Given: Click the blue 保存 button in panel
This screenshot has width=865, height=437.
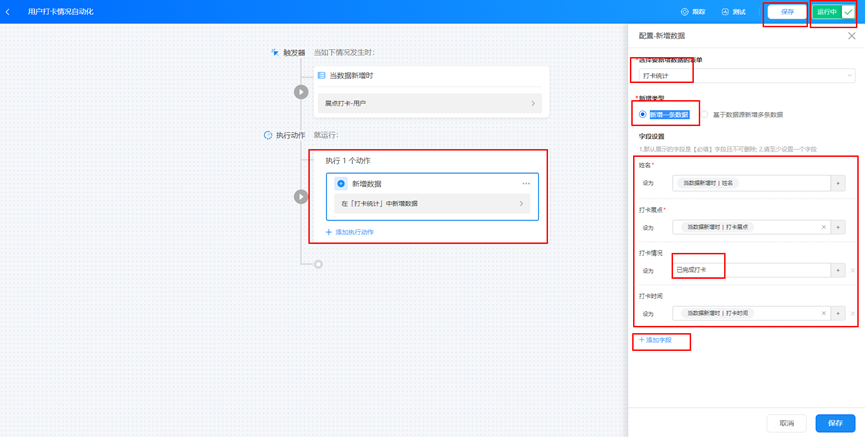Looking at the screenshot, I should tap(835, 423).
